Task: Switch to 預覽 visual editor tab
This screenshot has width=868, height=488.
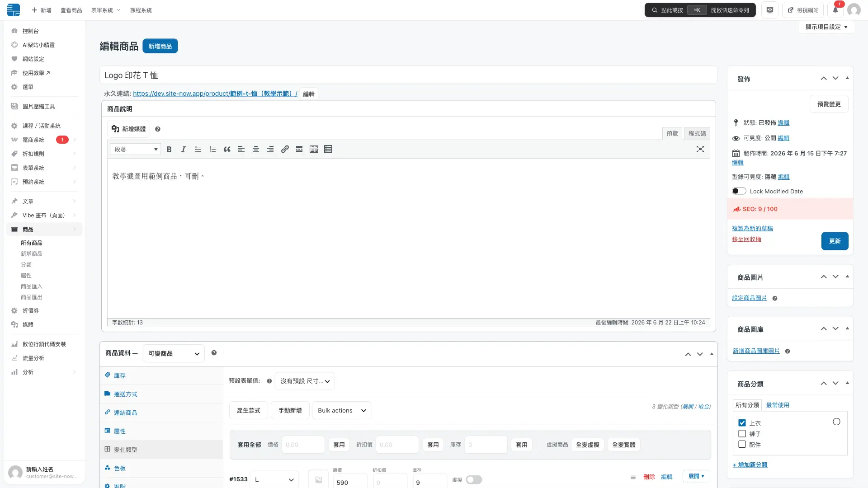Action: [672, 133]
